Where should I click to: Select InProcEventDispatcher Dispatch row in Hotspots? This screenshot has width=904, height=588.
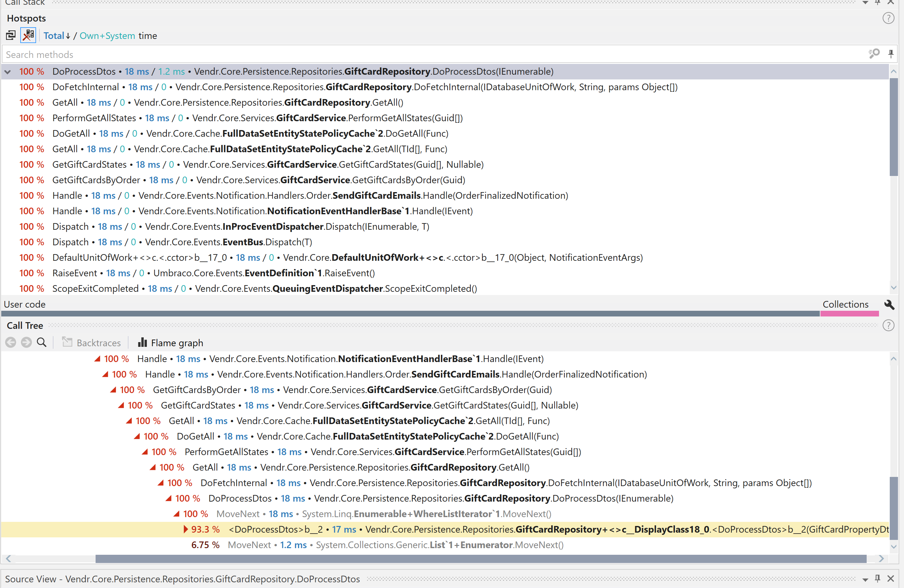pos(445,227)
